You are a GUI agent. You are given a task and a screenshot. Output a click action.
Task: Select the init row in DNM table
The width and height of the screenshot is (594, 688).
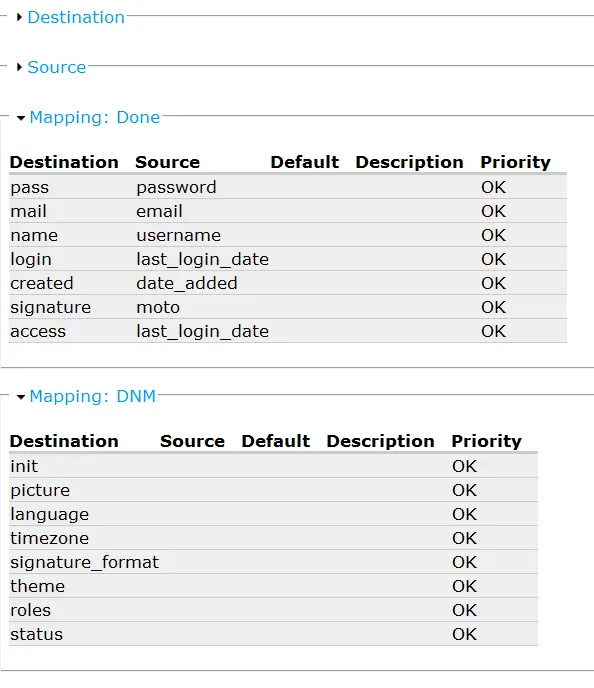pyautogui.click(x=273, y=466)
